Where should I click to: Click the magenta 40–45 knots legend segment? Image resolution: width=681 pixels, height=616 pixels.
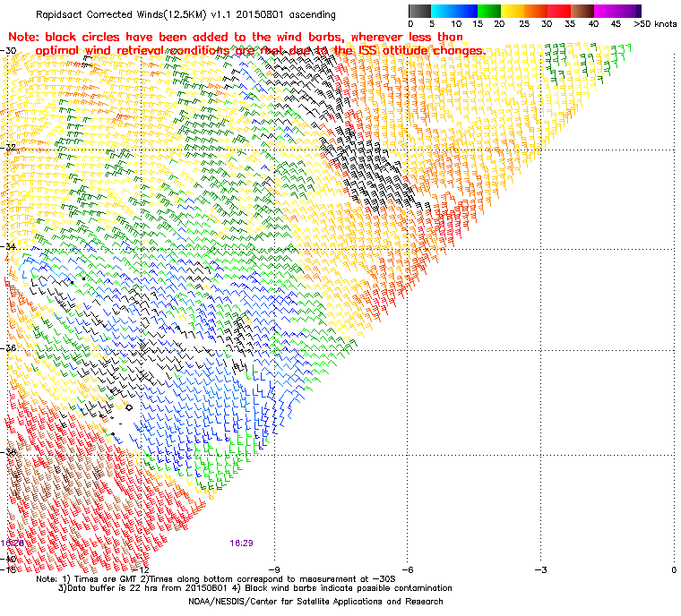(606, 11)
